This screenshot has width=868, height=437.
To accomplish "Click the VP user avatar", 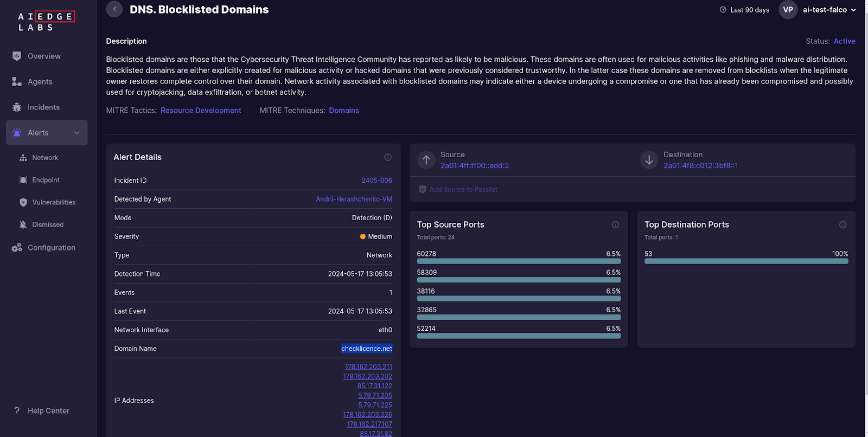I will (788, 10).
